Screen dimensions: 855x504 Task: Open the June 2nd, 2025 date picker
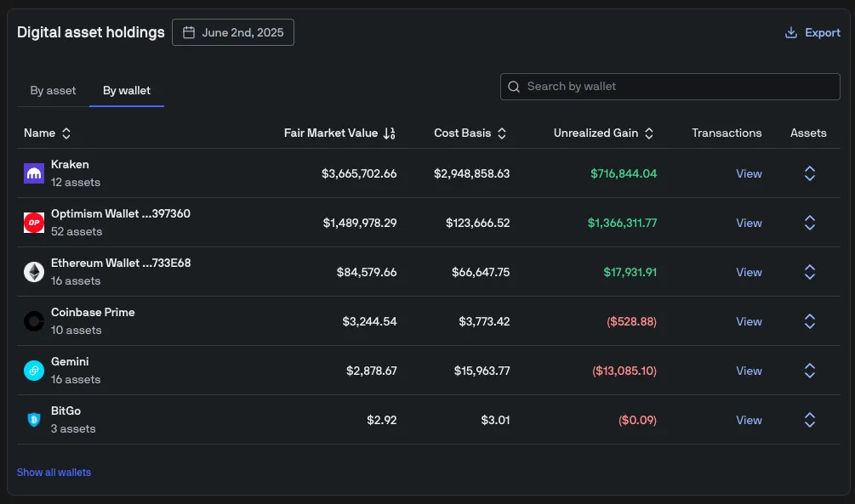tap(233, 32)
